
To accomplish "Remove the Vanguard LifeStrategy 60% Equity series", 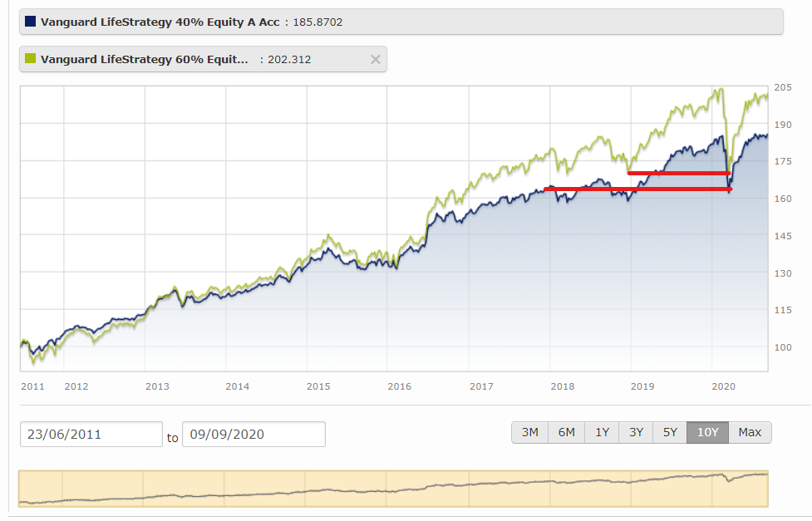I will (x=376, y=60).
